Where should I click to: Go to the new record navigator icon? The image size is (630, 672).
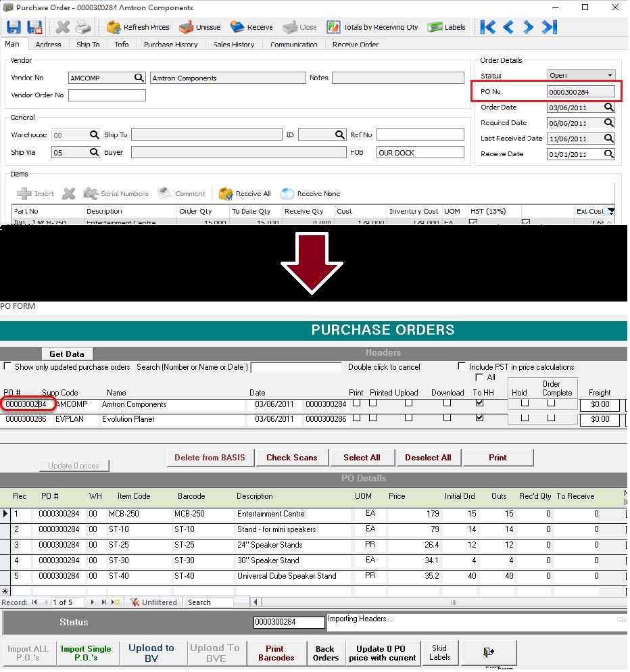(x=115, y=602)
